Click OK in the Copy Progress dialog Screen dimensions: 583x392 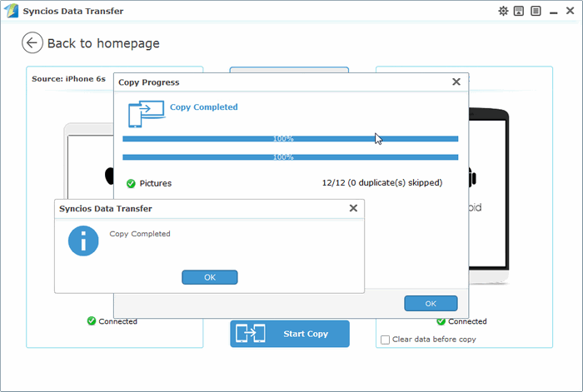pyautogui.click(x=431, y=304)
